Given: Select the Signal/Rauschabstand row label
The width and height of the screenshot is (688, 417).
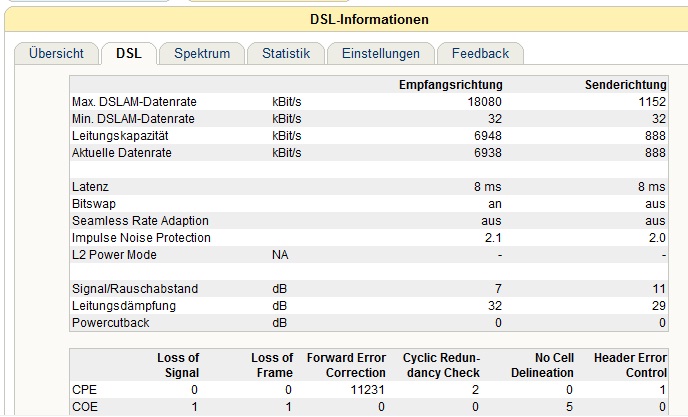Looking at the screenshot, I should tap(135, 289).
